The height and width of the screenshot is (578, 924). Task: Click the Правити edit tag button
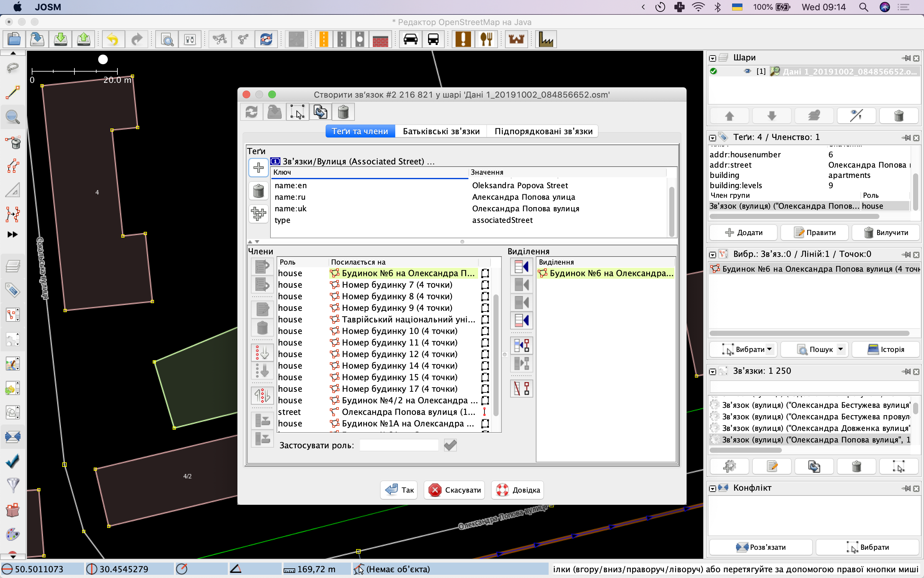814,232
